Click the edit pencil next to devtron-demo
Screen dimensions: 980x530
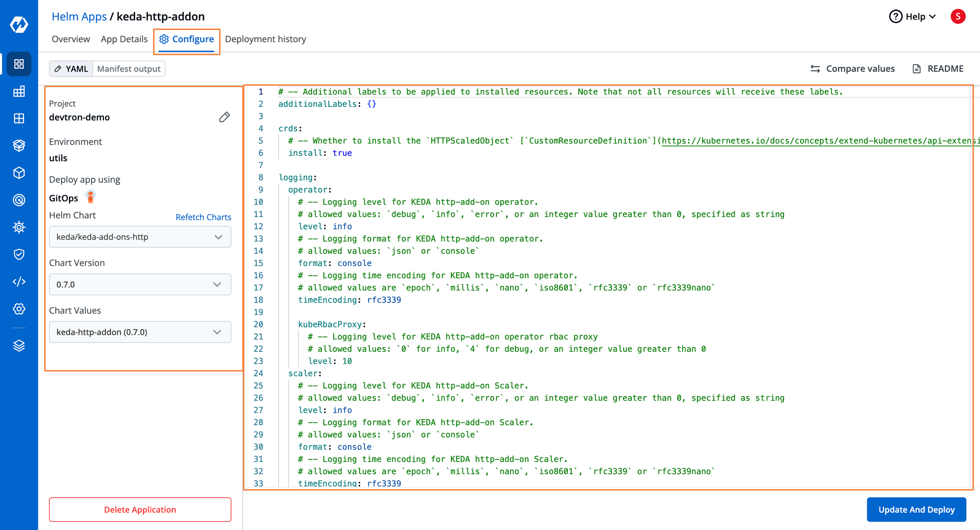click(x=224, y=117)
